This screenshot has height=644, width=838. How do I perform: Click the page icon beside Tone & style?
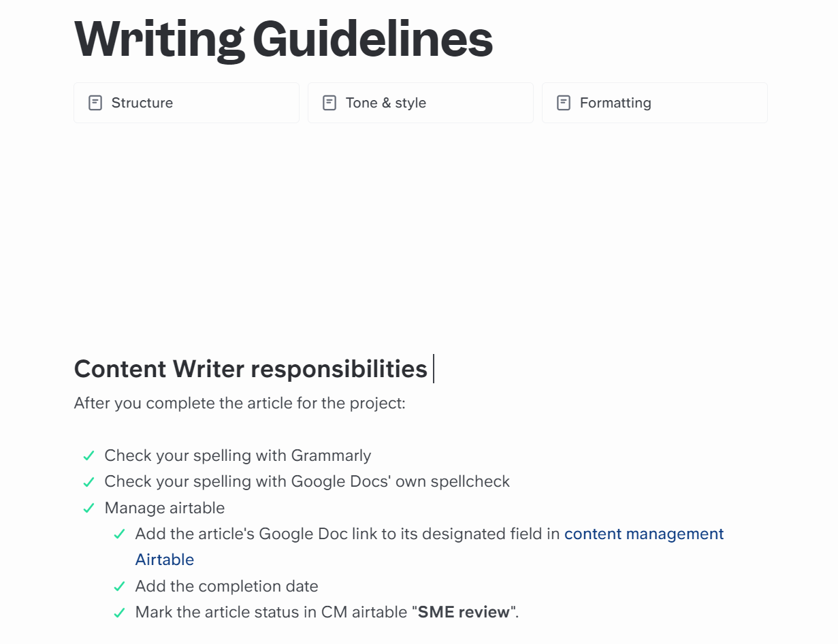(329, 103)
